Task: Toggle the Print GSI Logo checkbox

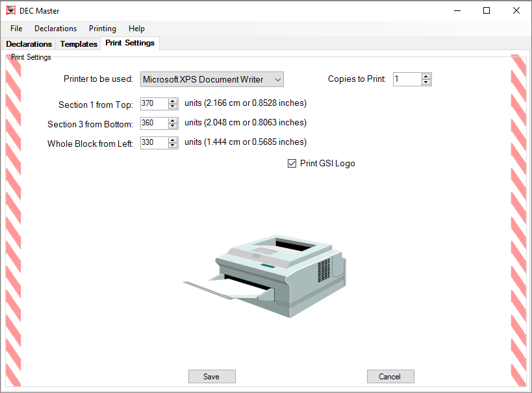Action: pyautogui.click(x=292, y=164)
